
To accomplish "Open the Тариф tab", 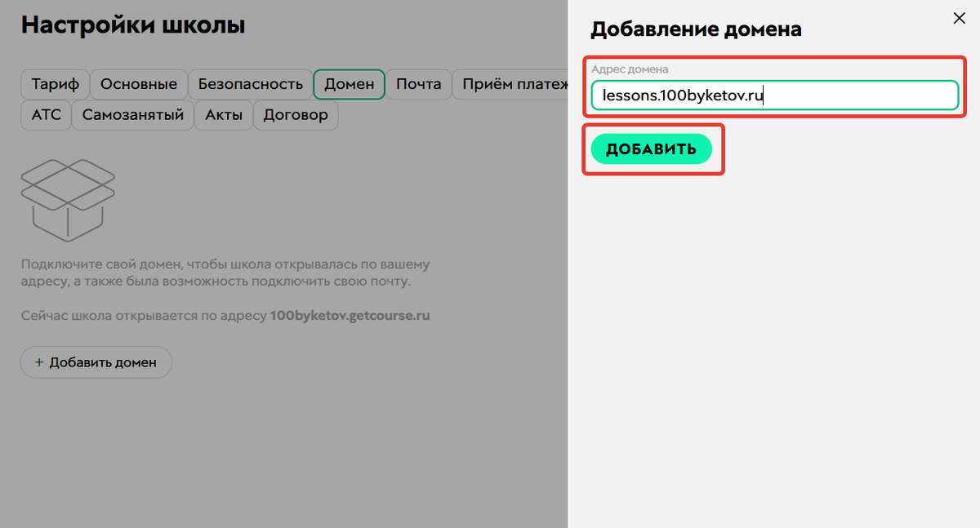I will click(55, 84).
